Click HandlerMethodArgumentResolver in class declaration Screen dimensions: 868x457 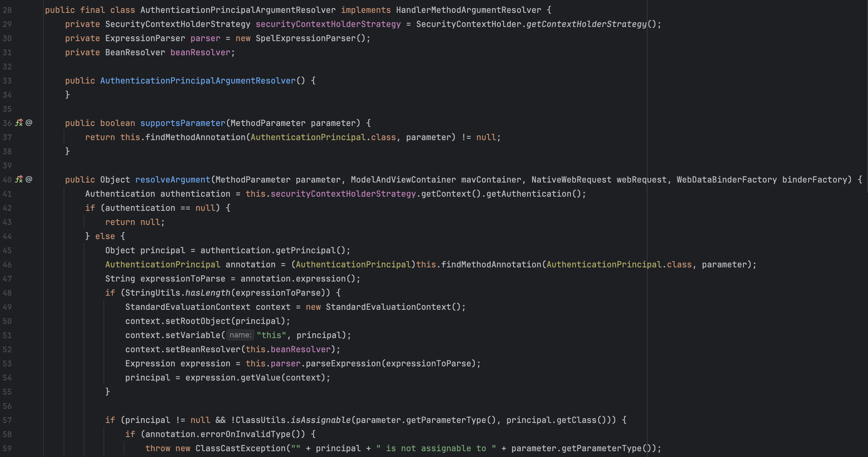pos(468,10)
